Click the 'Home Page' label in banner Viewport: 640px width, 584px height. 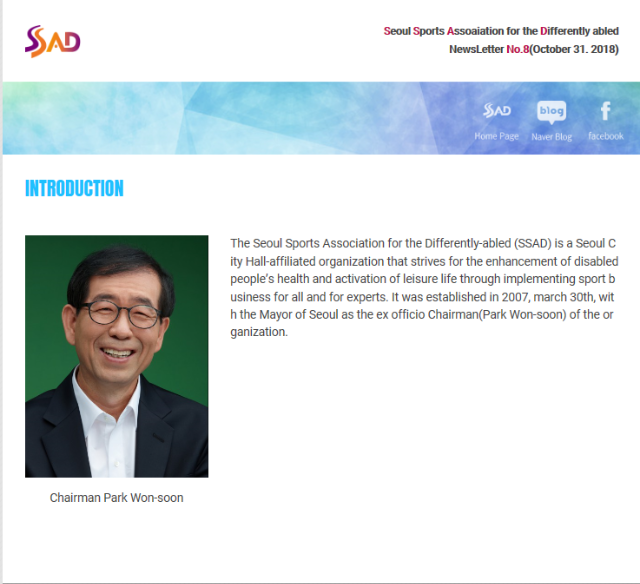pos(497,136)
